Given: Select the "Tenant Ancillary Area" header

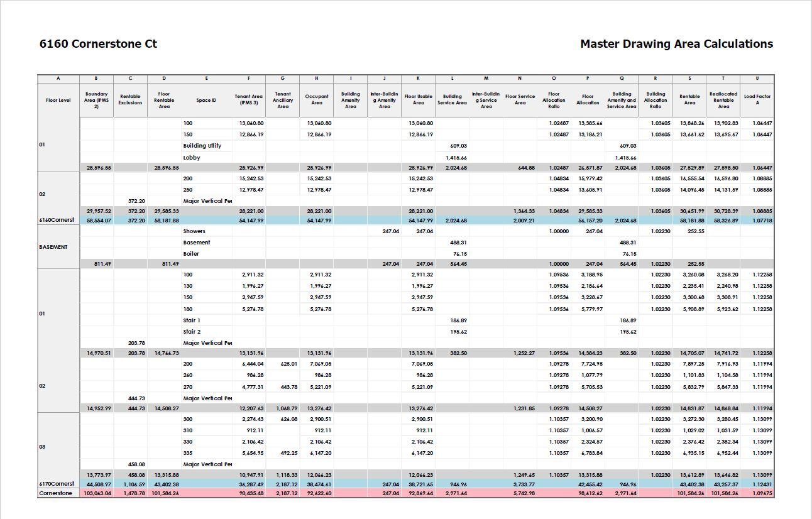Looking at the screenshot, I should tap(283, 99).
